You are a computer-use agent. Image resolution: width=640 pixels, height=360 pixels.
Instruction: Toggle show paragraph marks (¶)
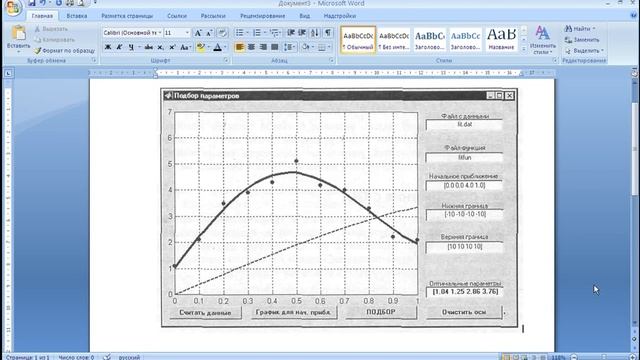tap(328, 33)
